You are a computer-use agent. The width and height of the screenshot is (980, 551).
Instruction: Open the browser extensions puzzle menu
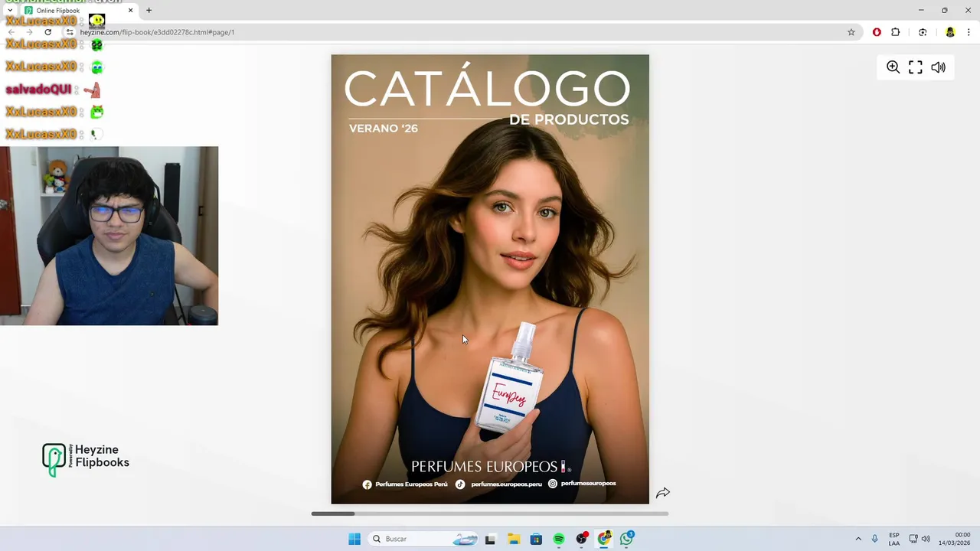coord(896,32)
